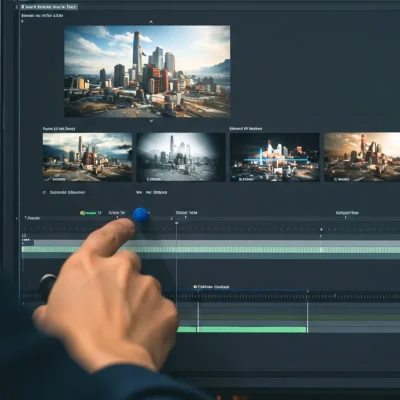Select the first full-color city thumbnail

87,157
